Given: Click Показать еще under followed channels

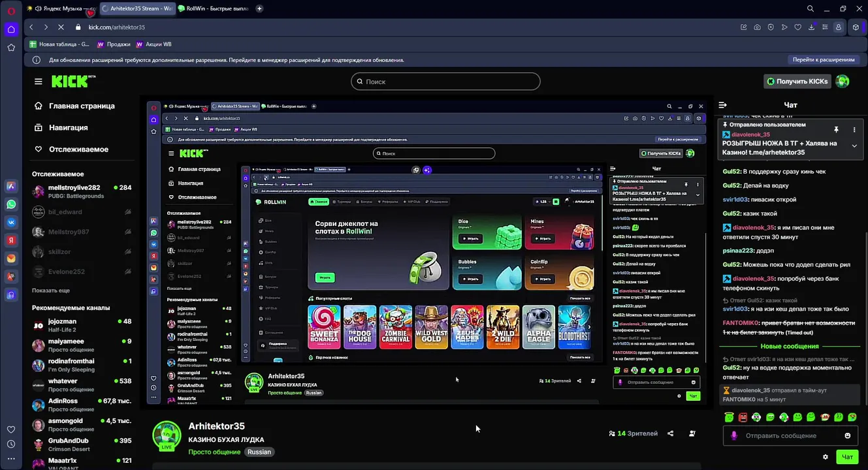Looking at the screenshot, I should click(51, 290).
